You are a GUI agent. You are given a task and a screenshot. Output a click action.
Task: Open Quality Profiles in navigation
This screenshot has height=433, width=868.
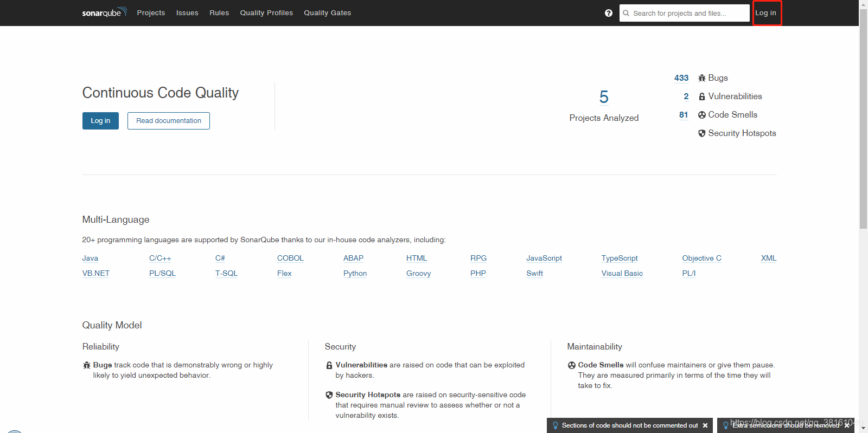266,13
